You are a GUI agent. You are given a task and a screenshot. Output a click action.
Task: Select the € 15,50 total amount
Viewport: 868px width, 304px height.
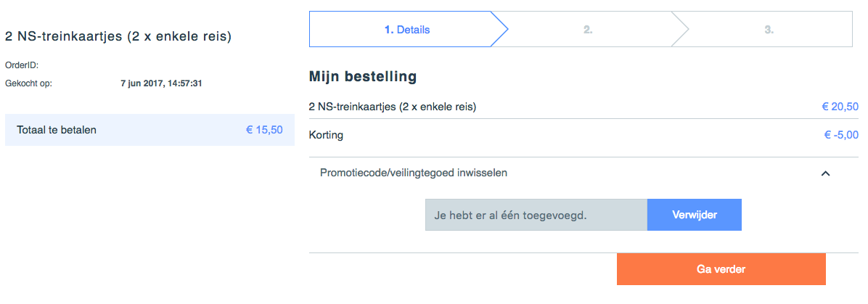pyautogui.click(x=264, y=130)
